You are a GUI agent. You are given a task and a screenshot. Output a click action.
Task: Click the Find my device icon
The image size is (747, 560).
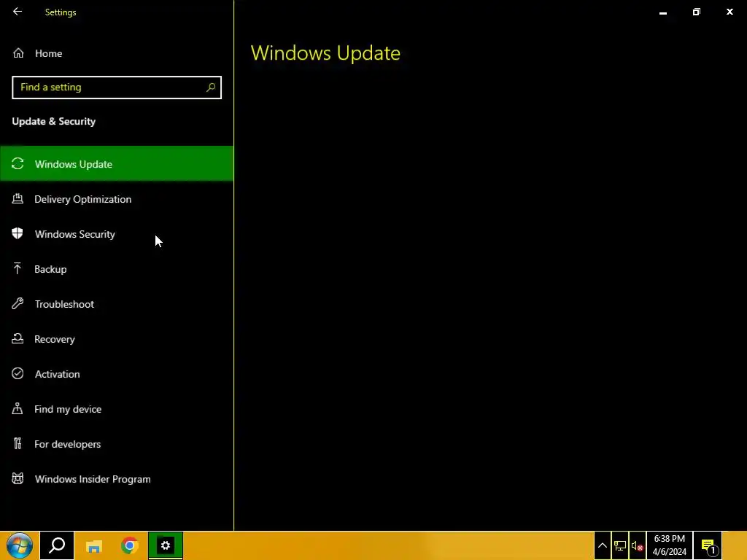click(18, 408)
